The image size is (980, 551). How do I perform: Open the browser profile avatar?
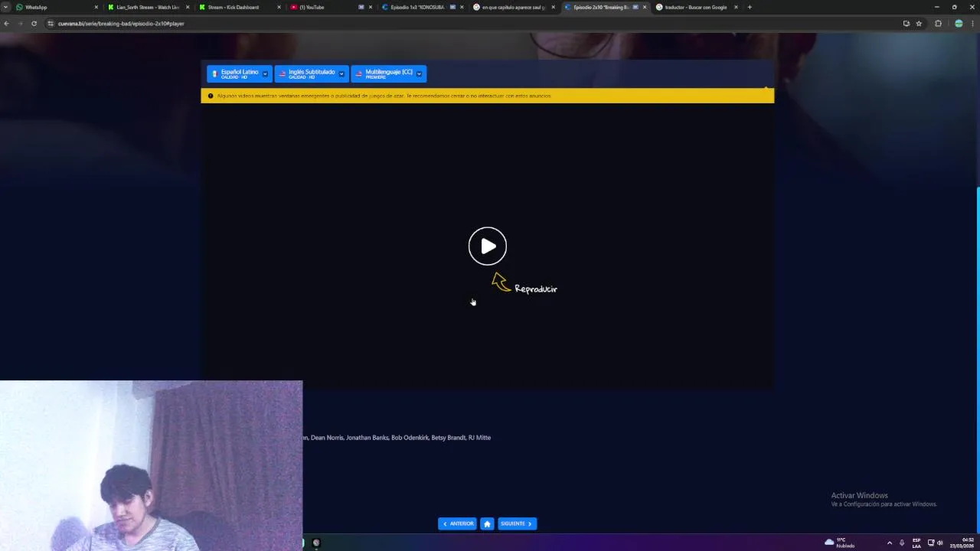click(x=959, y=23)
